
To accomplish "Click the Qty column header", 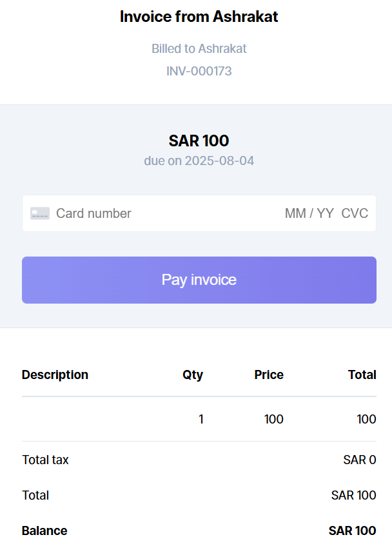I will [x=193, y=375].
